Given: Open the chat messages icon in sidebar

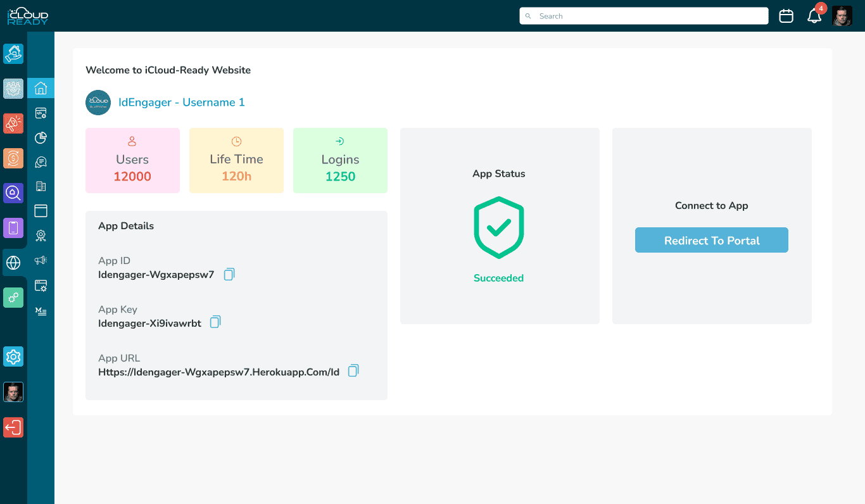Looking at the screenshot, I should [41, 161].
